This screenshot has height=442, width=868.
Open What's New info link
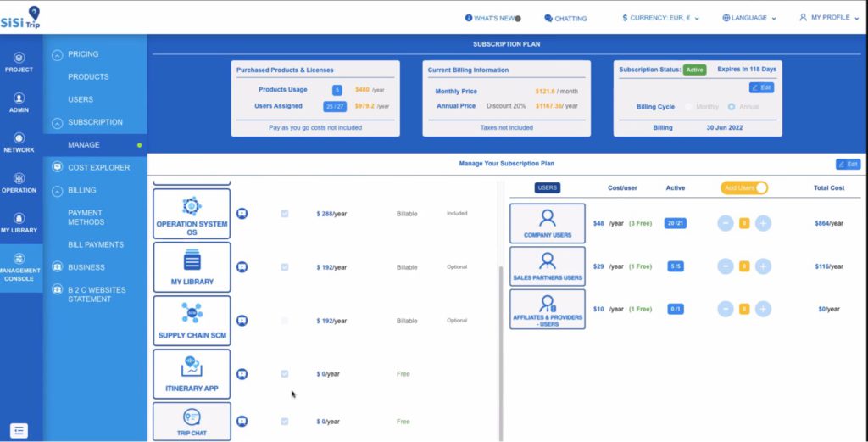point(492,19)
